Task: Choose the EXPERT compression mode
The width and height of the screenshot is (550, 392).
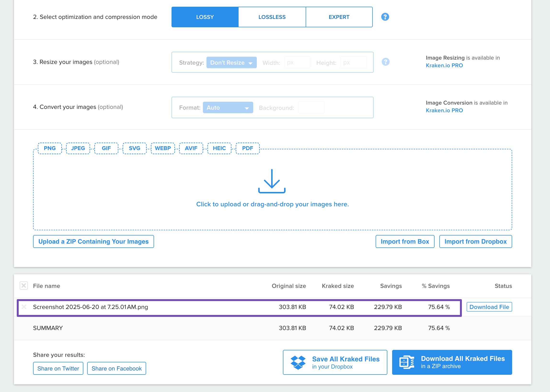Action: [x=339, y=17]
